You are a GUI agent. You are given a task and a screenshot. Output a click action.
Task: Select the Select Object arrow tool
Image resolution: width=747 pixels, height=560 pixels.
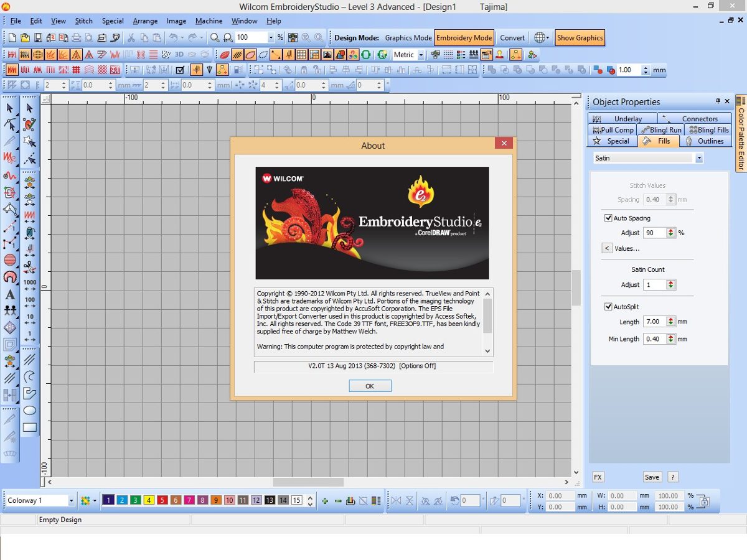click(x=10, y=108)
